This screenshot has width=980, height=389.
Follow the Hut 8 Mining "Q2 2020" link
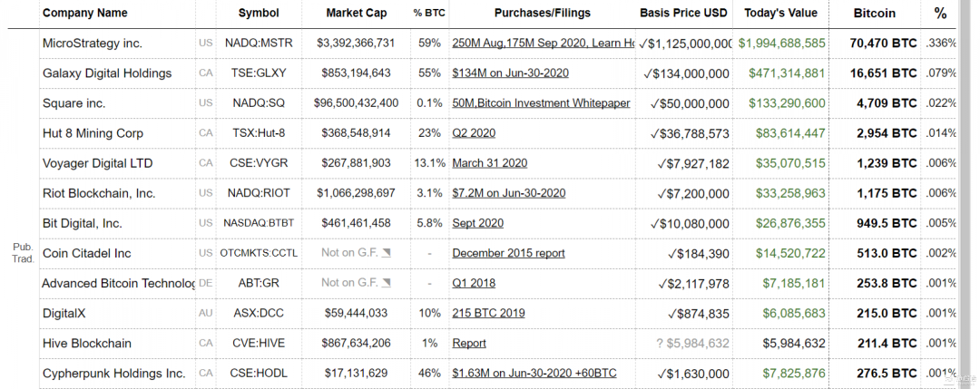(474, 133)
